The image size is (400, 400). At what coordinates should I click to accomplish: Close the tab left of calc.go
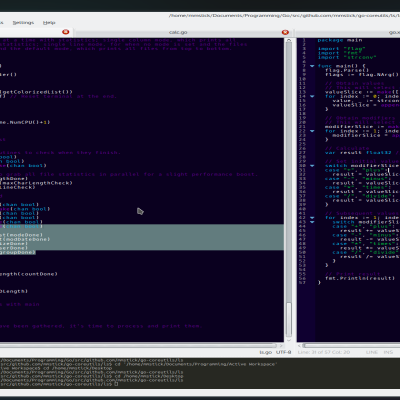click(x=66, y=32)
